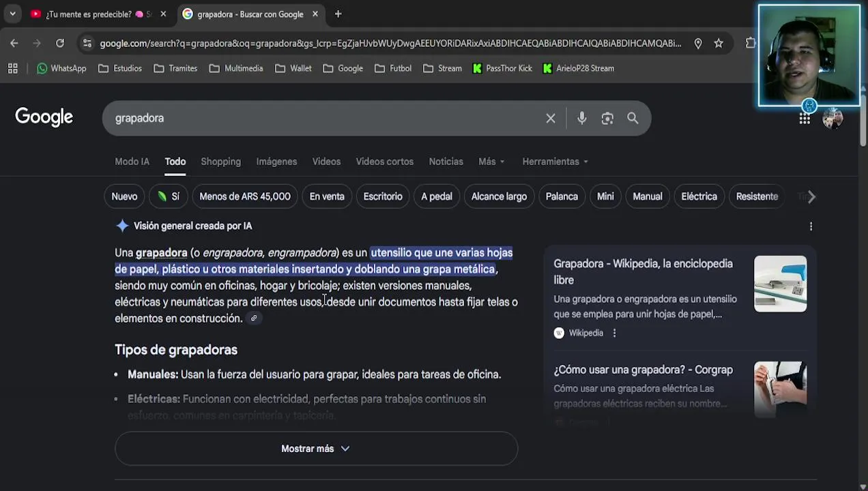Open the Wikipedia source three-dot menu
The width and height of the screenshot is (868, 491).
(614, 333)
